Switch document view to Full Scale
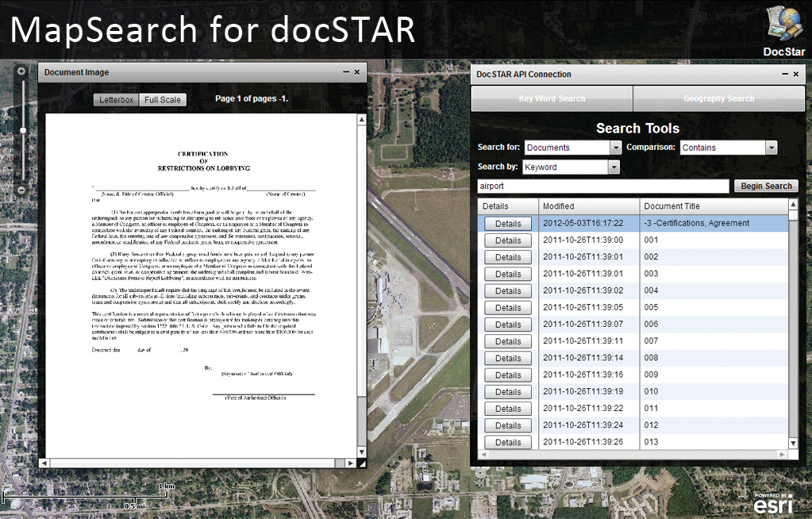 pos(163,100)
